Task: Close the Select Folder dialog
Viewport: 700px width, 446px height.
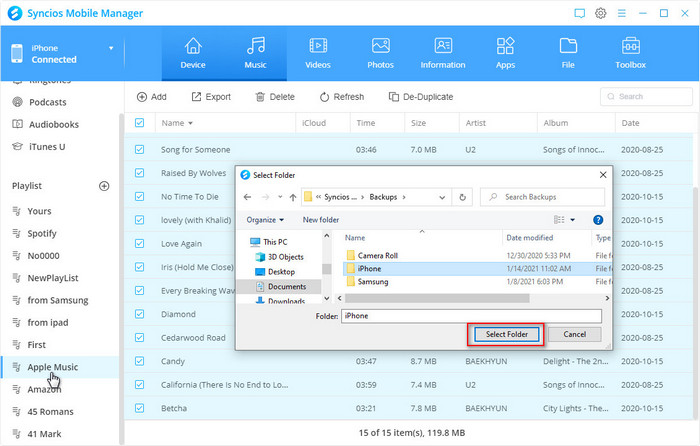Action: [x=603, y=175]
